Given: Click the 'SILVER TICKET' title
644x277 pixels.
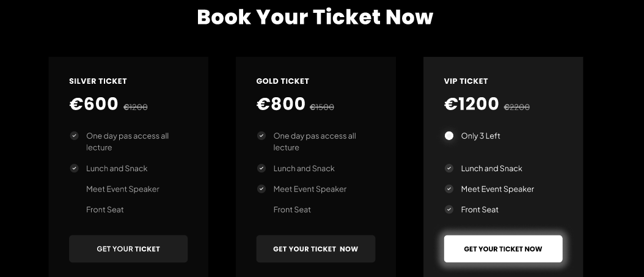Looking at the screenshot, I should [x=98, y=81].
